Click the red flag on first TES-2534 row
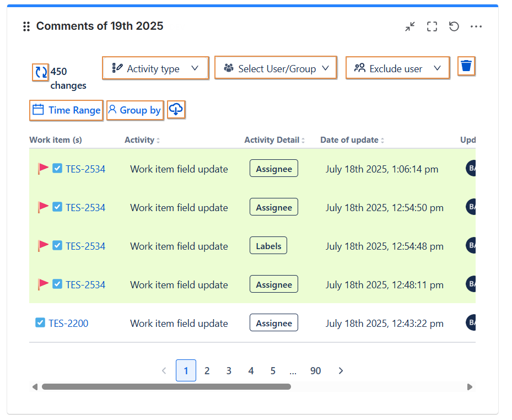The height and width of the screenshot is (420, 512). (x=44, y=168)
